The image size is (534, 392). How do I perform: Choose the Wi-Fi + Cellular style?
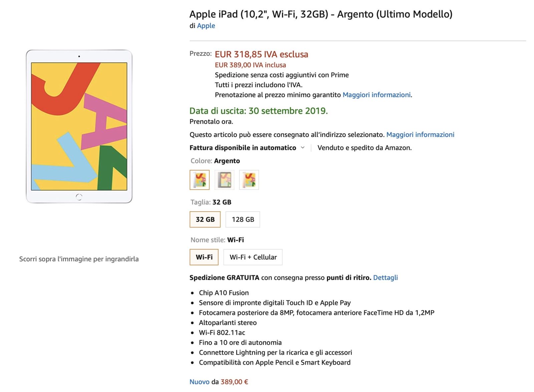pos(253,257)
